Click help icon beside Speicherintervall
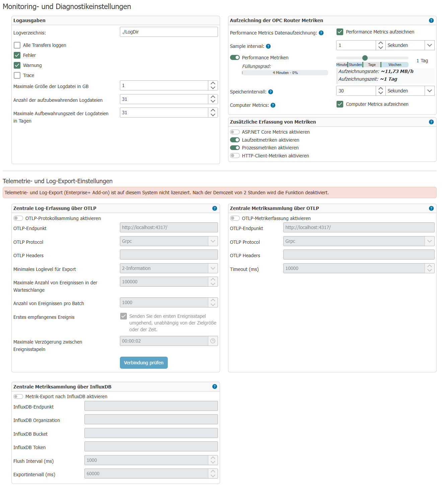This screenshot has height=504, width=442. (271, 92)
